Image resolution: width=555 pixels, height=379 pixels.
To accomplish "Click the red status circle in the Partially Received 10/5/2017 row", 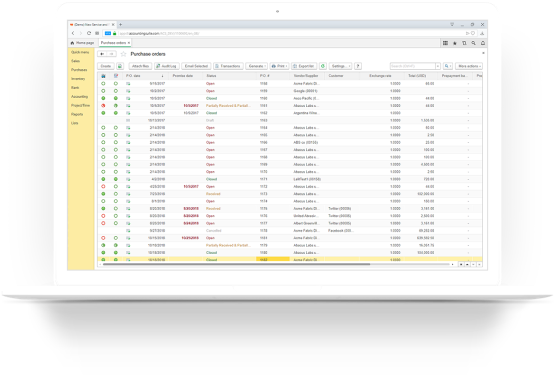I will [x=103, y=105].
